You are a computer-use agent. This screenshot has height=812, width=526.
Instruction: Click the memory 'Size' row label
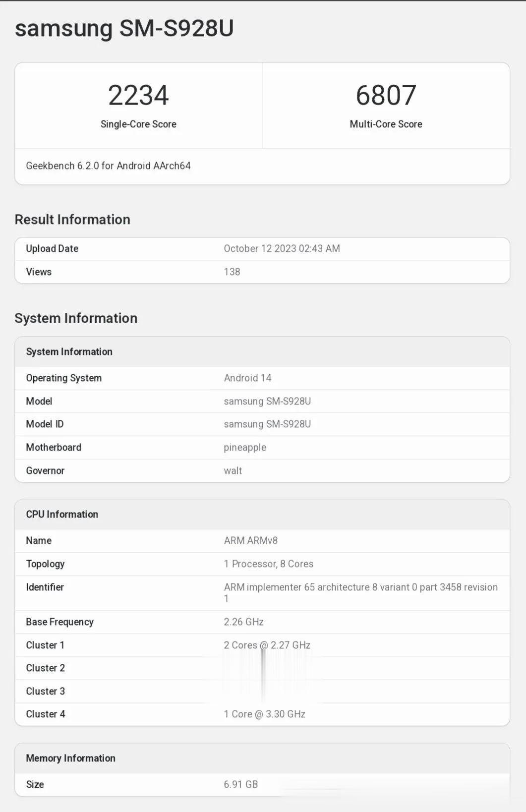pyautogui.click(x=35, y=784)
